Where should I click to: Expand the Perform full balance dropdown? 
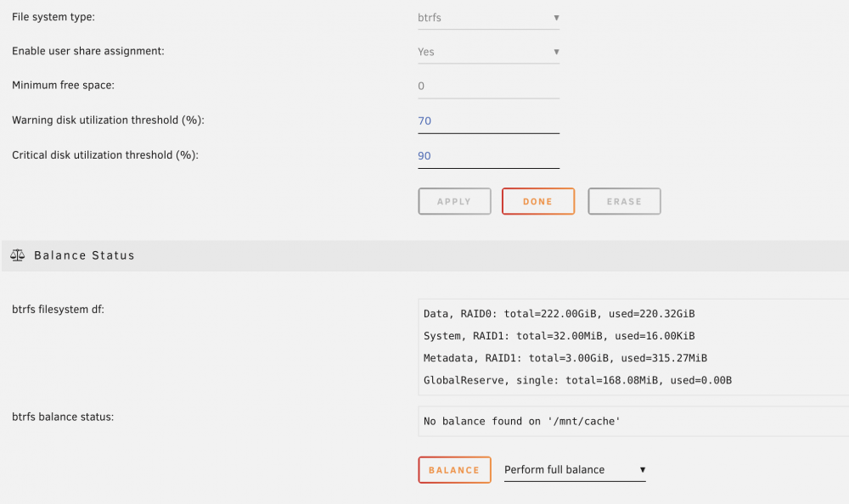575,470
